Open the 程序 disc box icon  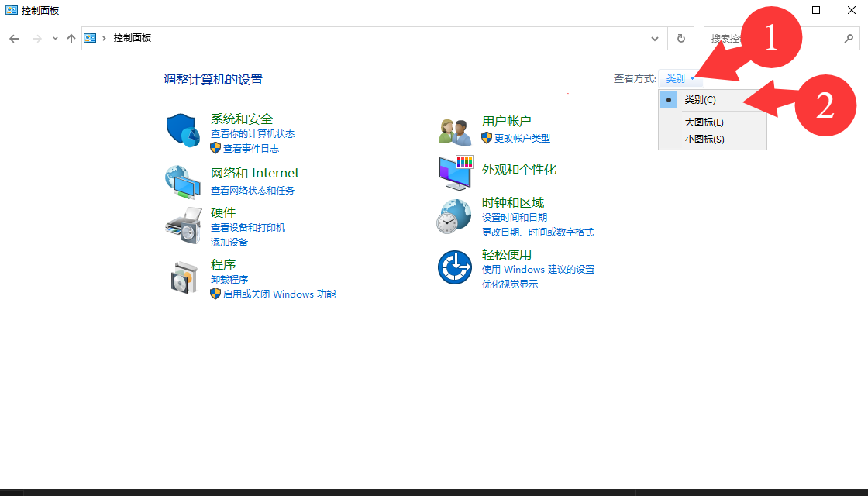pyautogui.click(x=183, y=277)
